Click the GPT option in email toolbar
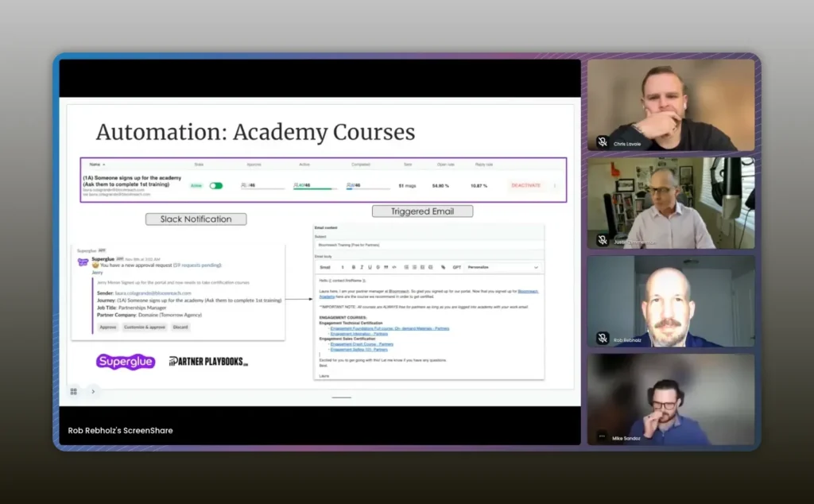The width and height of the screenshot is (814, 504). 456,267
